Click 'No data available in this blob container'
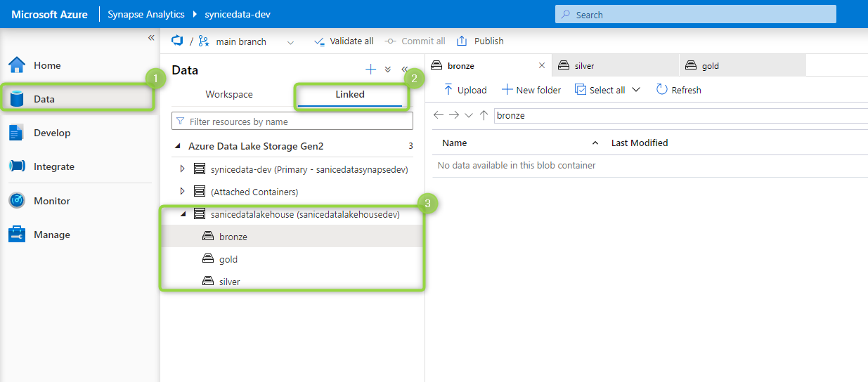 point(517,166)
